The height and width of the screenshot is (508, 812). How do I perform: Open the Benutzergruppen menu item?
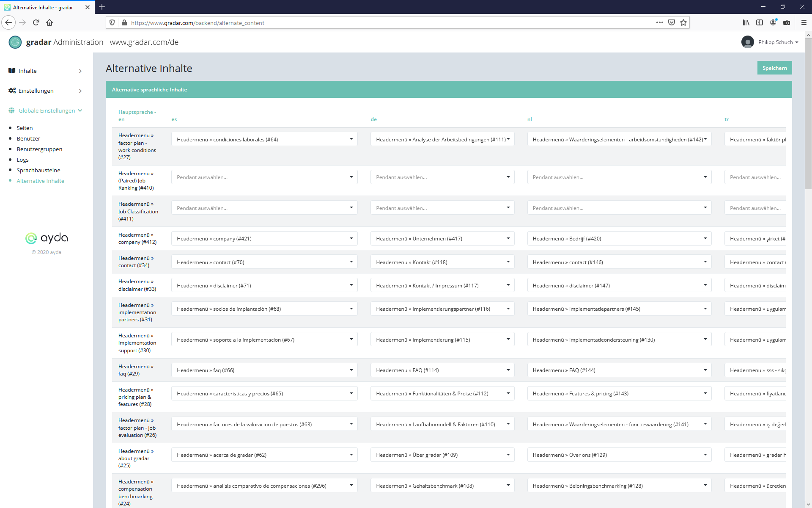click(x=39, y=149)
